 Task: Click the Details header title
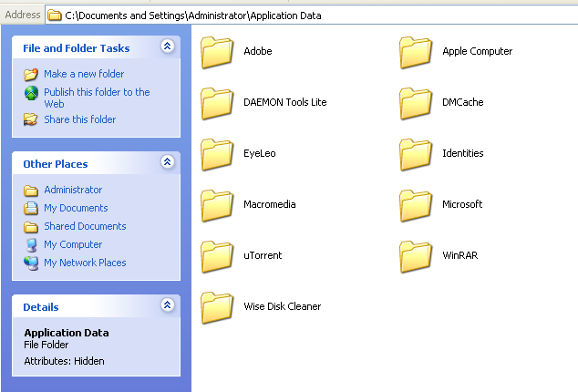pyautogui.click(x=41, y=307)
